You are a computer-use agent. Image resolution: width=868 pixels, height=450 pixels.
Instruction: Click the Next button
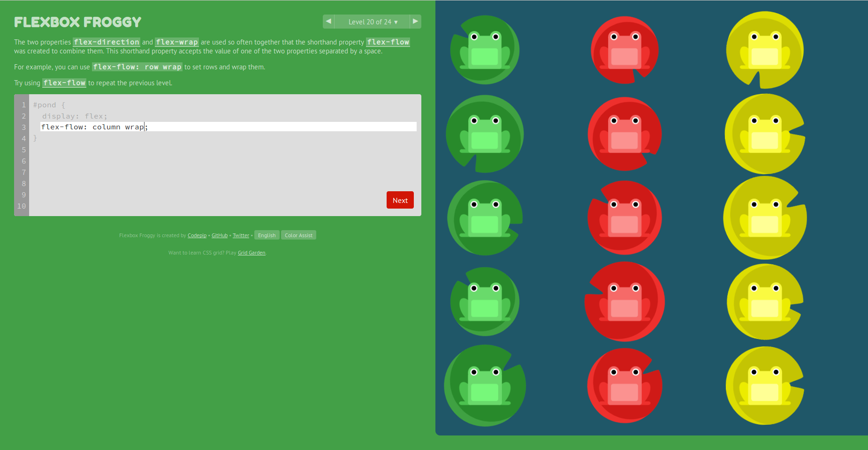pos(400,200)
